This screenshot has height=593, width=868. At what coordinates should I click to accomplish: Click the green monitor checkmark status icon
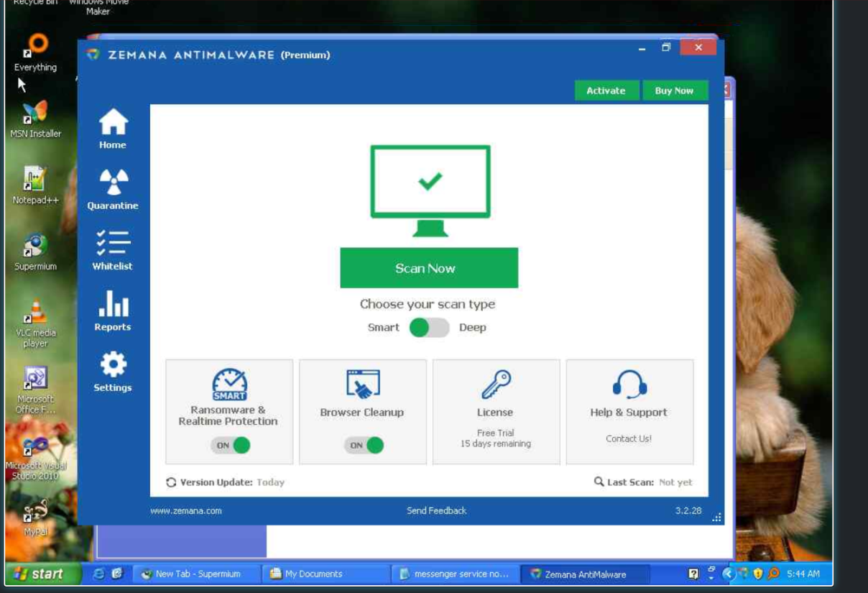pos(430,190)
